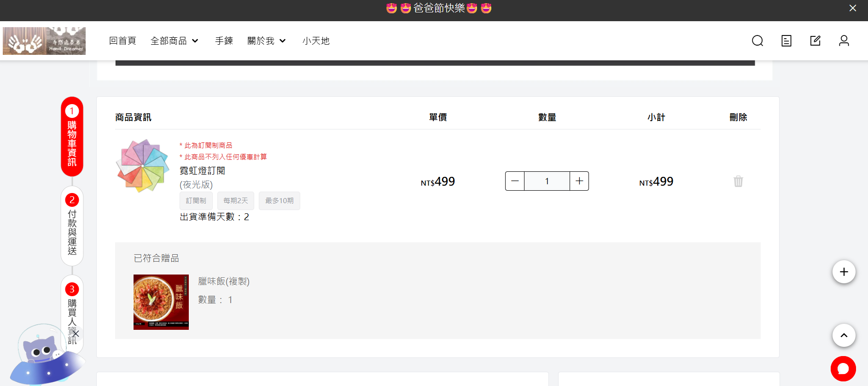The height and width of the screenshot is (386, 868).
Task: Open the search magnifier icon
Action: click(x=757, y=41)
